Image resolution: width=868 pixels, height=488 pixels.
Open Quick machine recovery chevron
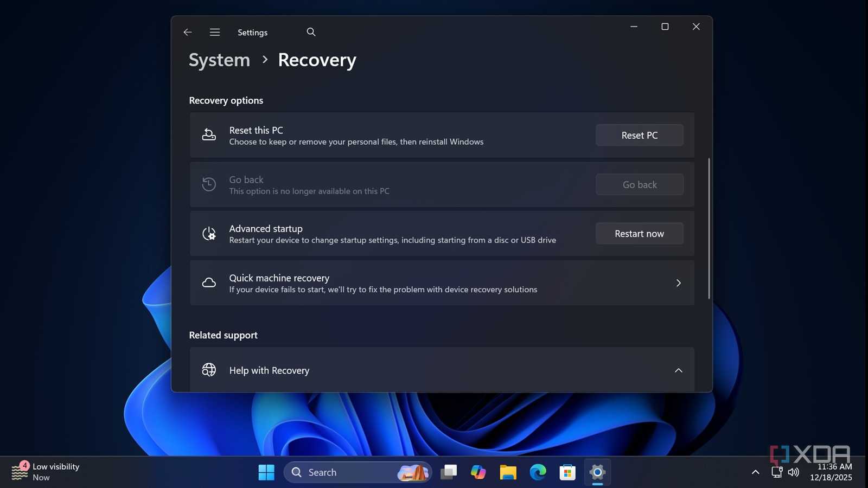pos(678,283)
